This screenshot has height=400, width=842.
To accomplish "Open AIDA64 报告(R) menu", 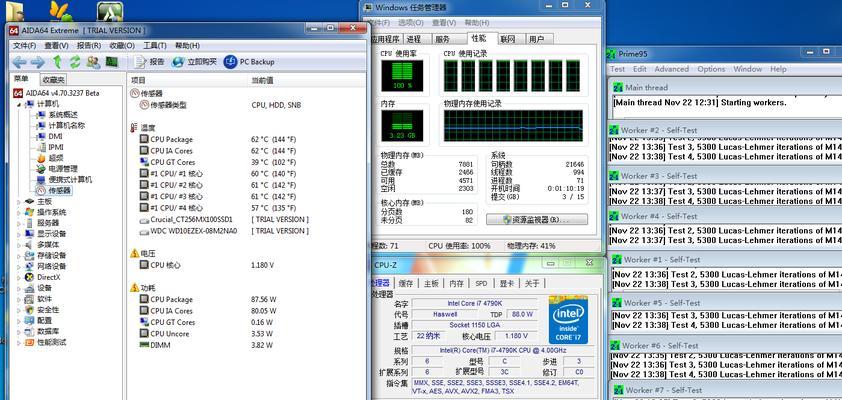I will pos(89,46).
